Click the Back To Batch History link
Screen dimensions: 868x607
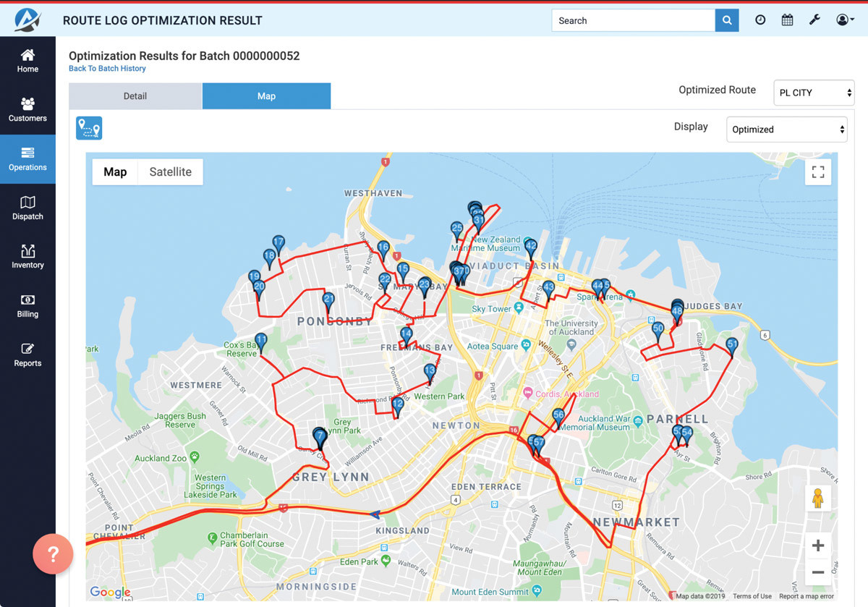[107, 69]
